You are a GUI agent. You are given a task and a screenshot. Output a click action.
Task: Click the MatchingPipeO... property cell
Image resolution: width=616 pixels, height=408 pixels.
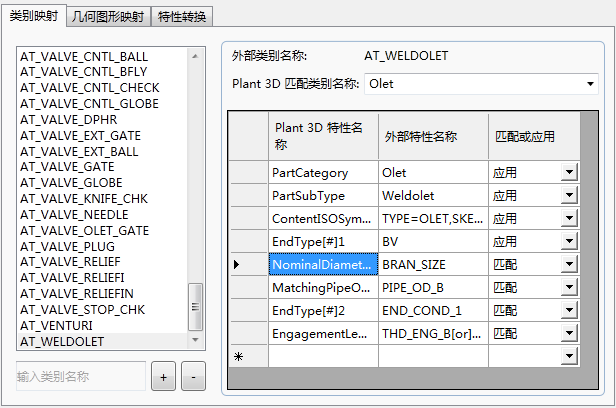click(x=323, y=288)
